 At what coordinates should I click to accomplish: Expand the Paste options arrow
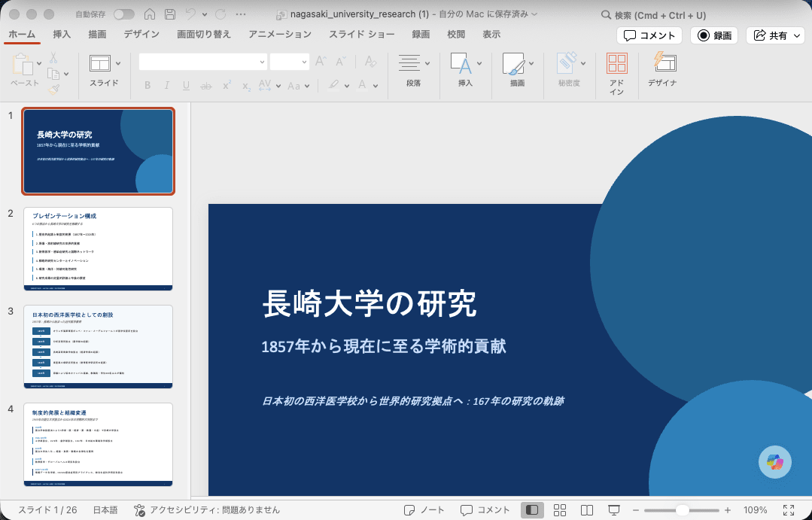pos(39,64)
